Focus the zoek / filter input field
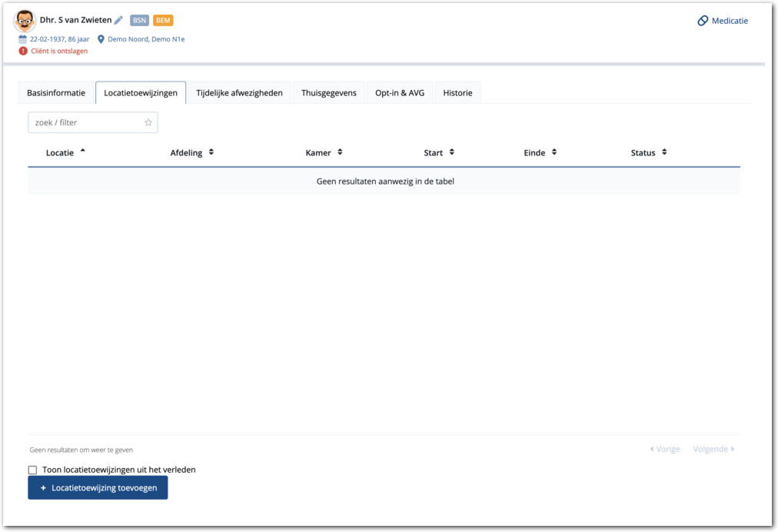 pyautogui.click(x=86, y=123)
